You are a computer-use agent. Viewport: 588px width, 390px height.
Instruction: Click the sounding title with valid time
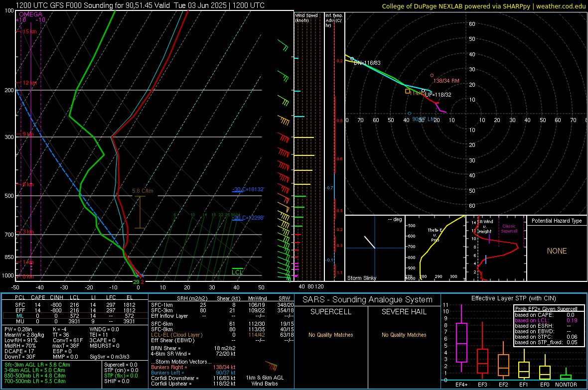click(x=140, y=5)
